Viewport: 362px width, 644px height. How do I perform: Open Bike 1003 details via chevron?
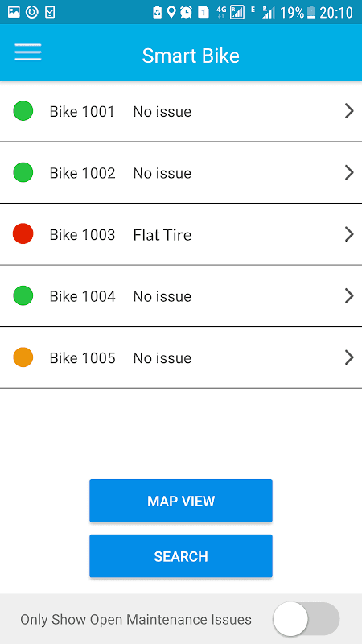point(349,234)
